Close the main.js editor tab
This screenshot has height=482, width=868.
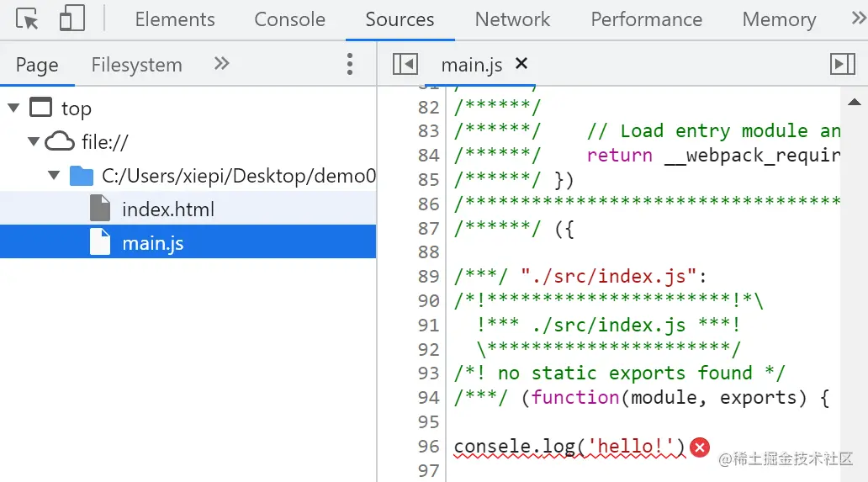click(521, 63)
